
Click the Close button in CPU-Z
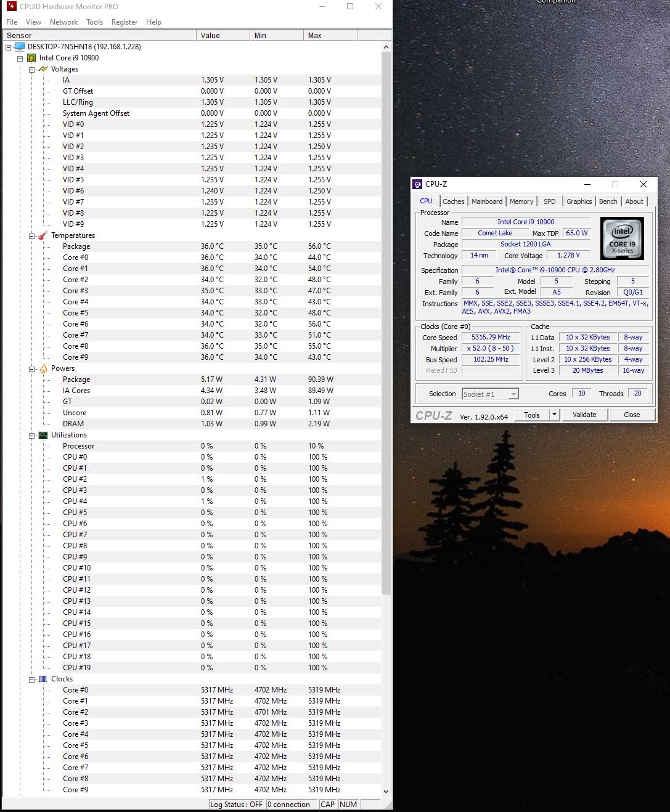[x=632, y=415]
